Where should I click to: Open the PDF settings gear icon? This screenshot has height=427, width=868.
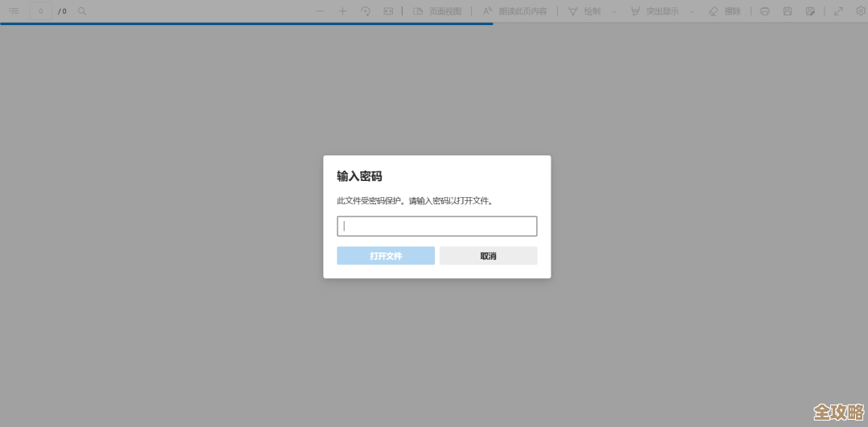coord(861,11)
